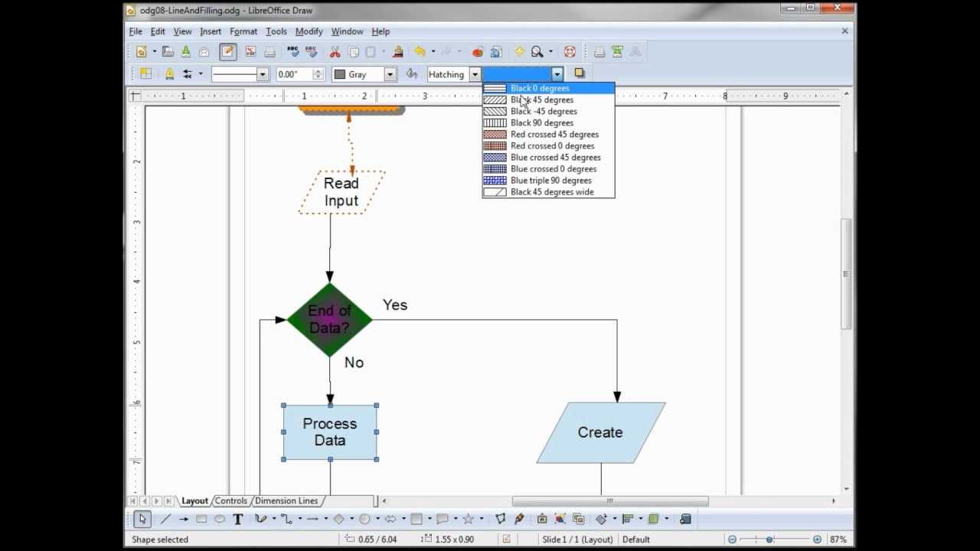The image size is (980, 551).
Task: Click the Chart insert icon
Action: pyautogui.click(x=478, y=52)
